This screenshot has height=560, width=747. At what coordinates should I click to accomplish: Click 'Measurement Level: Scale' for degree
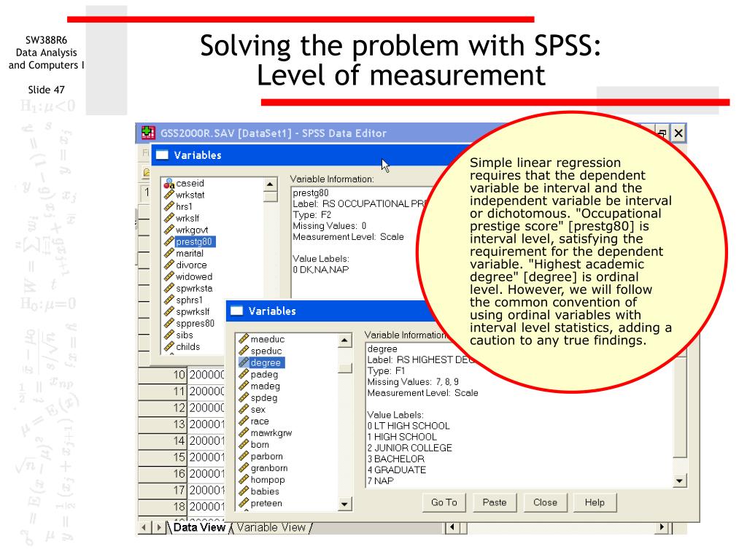(x=422, y=393)
